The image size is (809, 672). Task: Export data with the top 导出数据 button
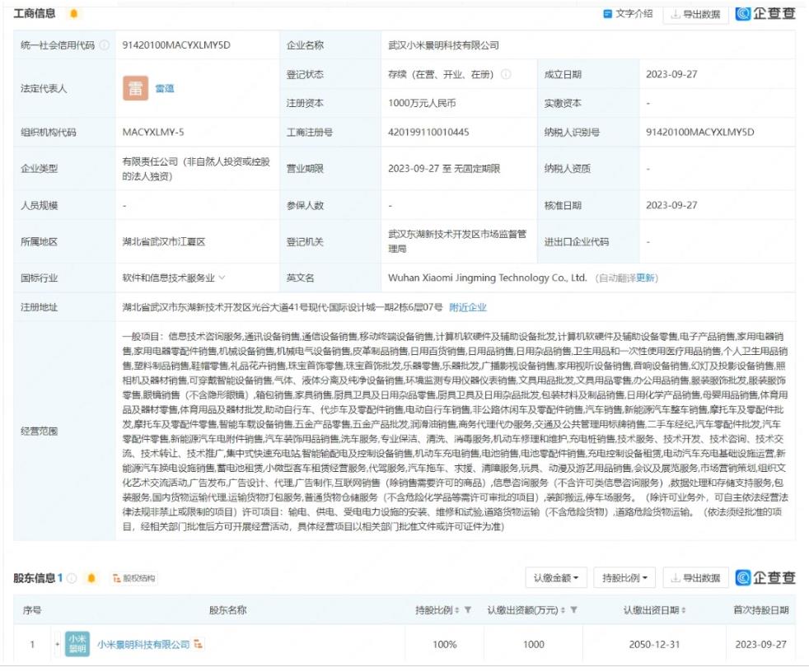695,14
